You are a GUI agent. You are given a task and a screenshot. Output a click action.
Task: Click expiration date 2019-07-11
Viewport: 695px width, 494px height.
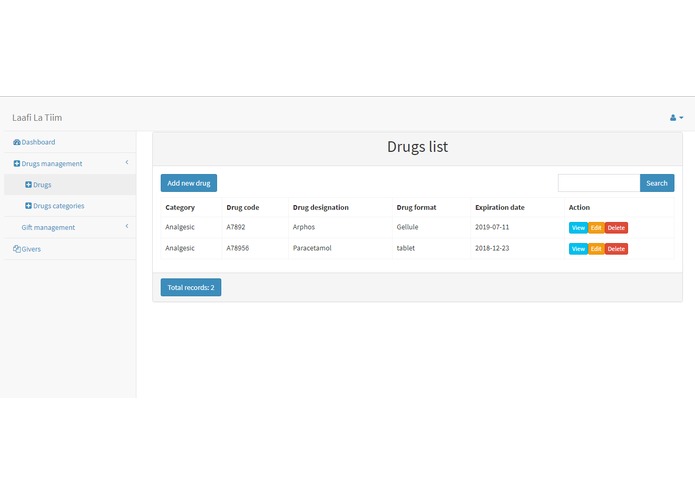[x=492, y=227]
